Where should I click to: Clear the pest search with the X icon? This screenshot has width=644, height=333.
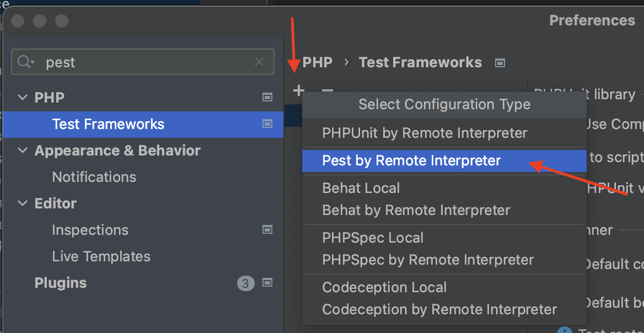coord(259,62)
